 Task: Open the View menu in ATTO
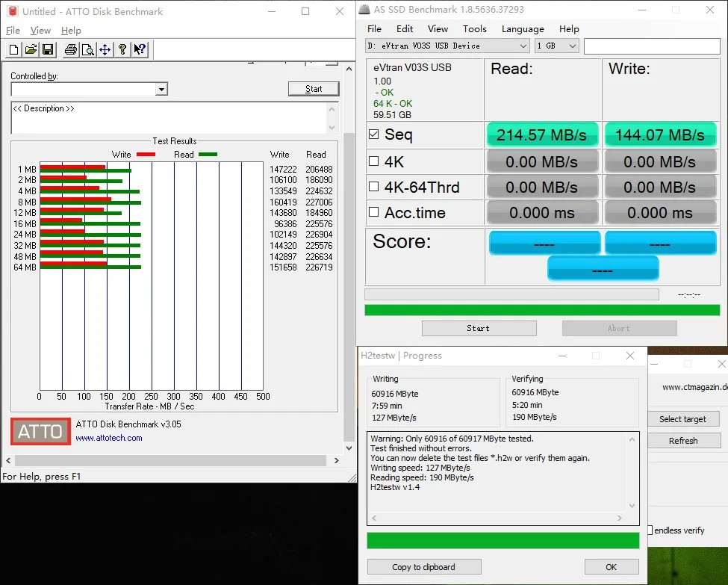coord(40,31)
